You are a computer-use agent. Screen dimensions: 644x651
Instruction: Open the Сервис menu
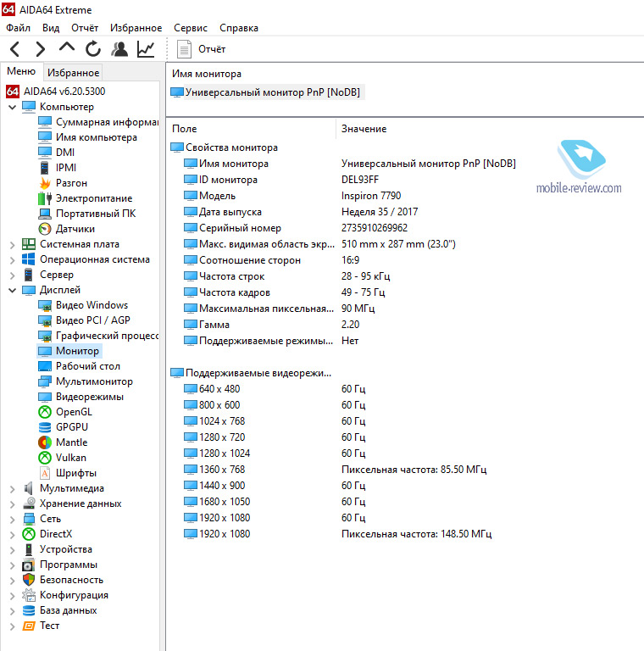point(190,28)
